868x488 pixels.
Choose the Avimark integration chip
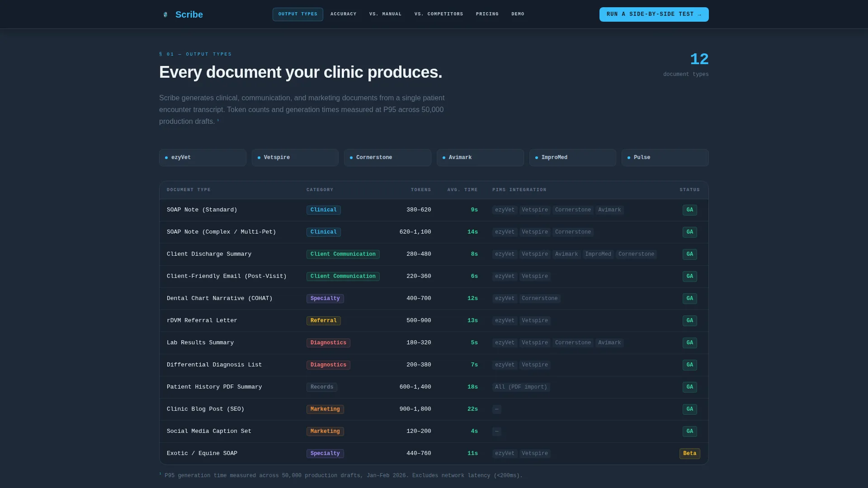point(480,158)
